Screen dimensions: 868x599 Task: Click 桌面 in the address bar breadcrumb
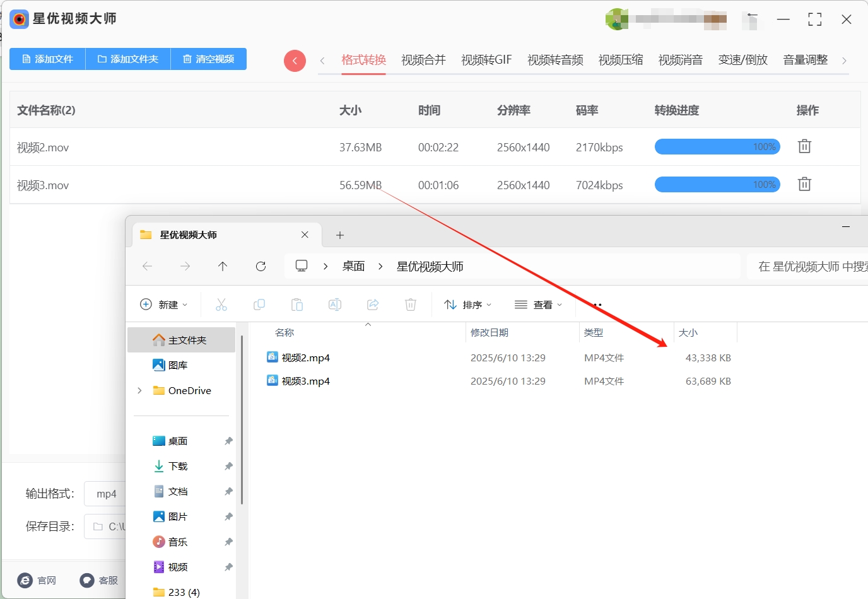(353, 266)
